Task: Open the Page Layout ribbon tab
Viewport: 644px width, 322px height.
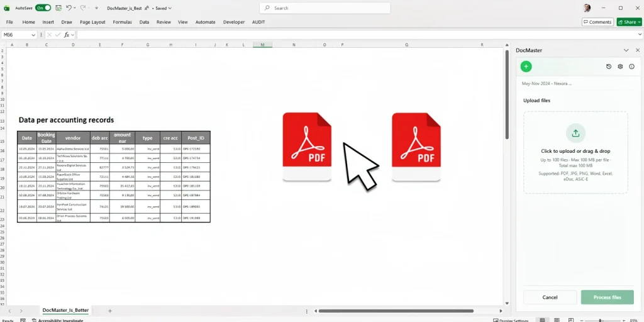Action: [92, 22]
